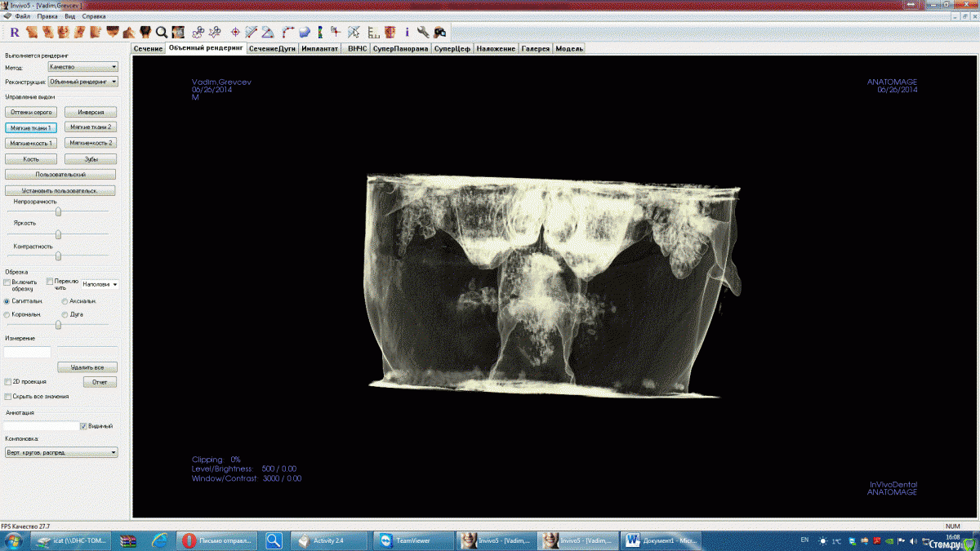The height and width of the screenshot is (551, 980).
Task: Click the purple info 'i' icon
Action: point(407,33)
